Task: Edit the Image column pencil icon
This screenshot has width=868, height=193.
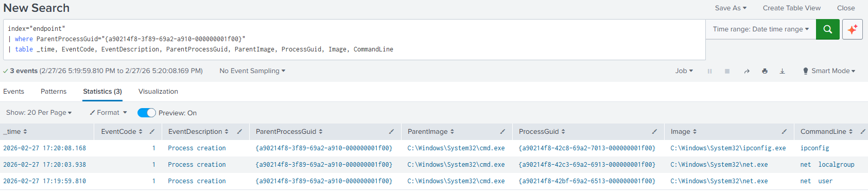Action: click(x=784, y=132)
